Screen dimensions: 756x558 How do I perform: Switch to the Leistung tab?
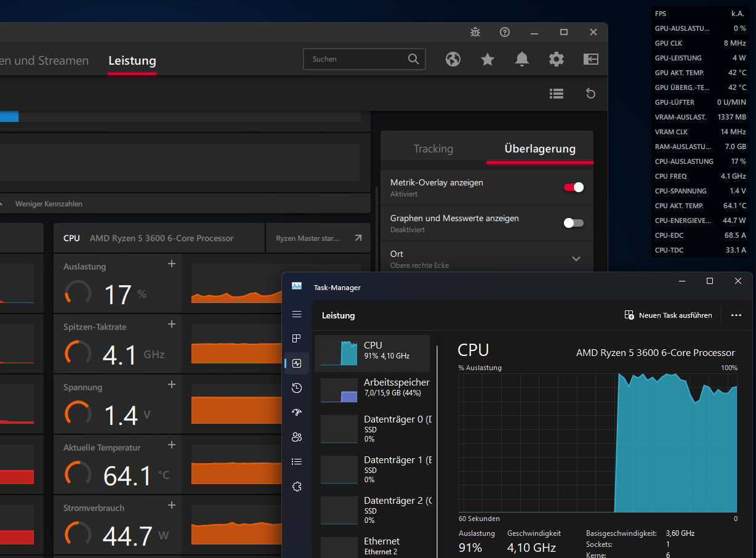point(132,60)
